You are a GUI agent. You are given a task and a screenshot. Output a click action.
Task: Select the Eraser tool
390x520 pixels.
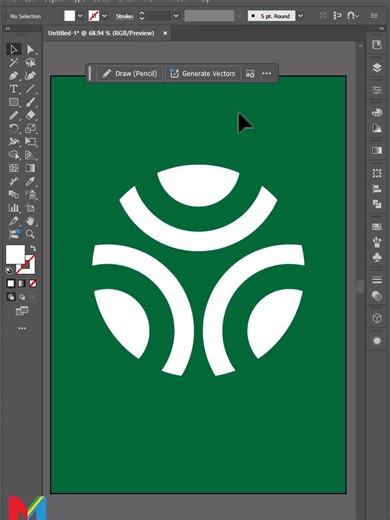30,115
